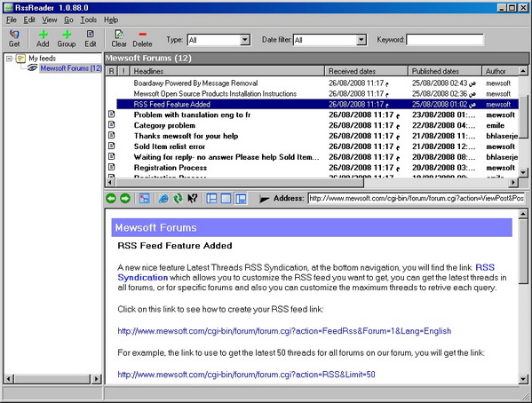Go back with green left arrow

(111, 199)
